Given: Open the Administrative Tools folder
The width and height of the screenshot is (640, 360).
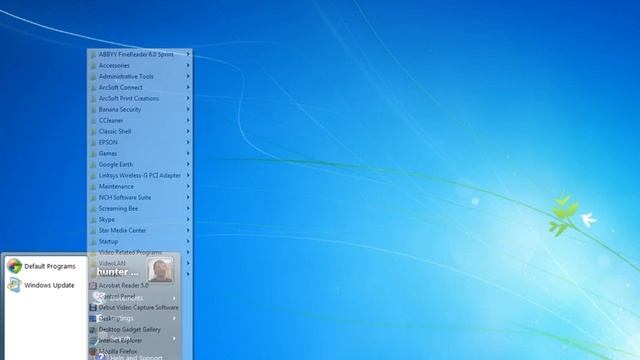Looking at the screenshot, I should 140,76.
